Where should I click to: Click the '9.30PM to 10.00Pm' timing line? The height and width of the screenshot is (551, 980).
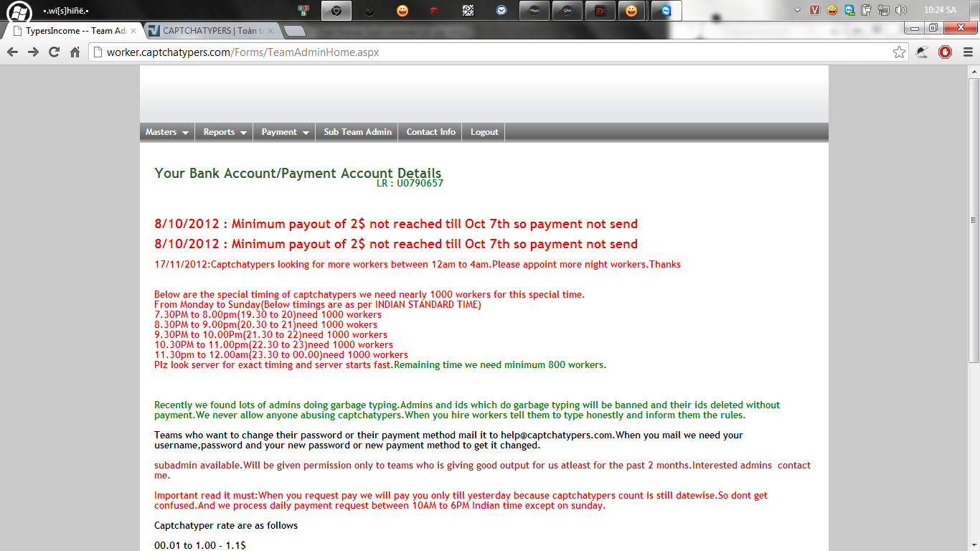[270, 334]
